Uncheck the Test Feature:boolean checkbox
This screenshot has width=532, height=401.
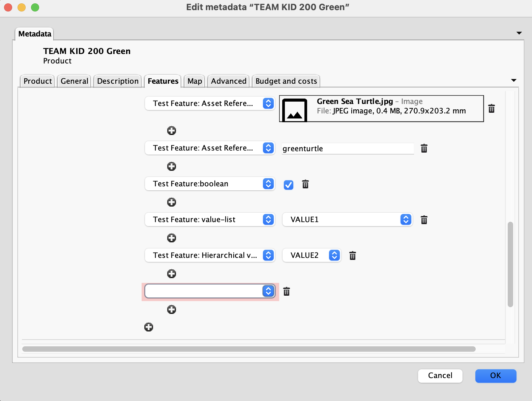pyautogui.click(x=289, y=185)
